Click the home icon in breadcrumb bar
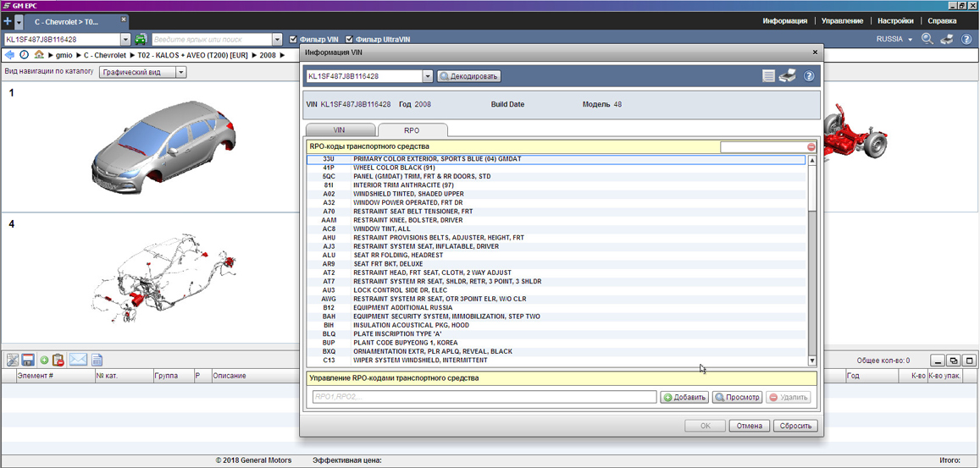Image resolution: width=980 pixels, height=468 pixels. (x=39, y=55)
